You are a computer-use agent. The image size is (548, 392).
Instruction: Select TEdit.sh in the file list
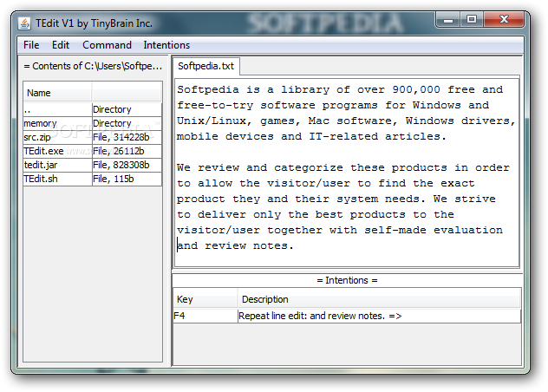(58, 179)
